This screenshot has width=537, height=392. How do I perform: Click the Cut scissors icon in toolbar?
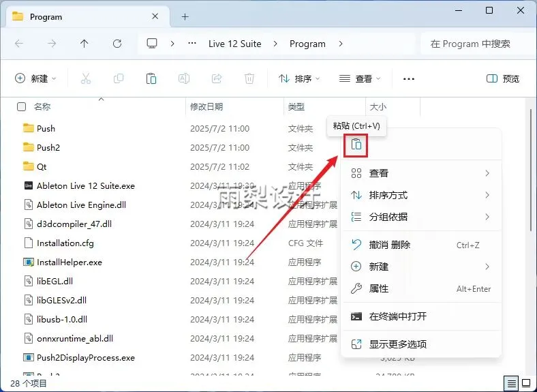[x=86, y=78]
